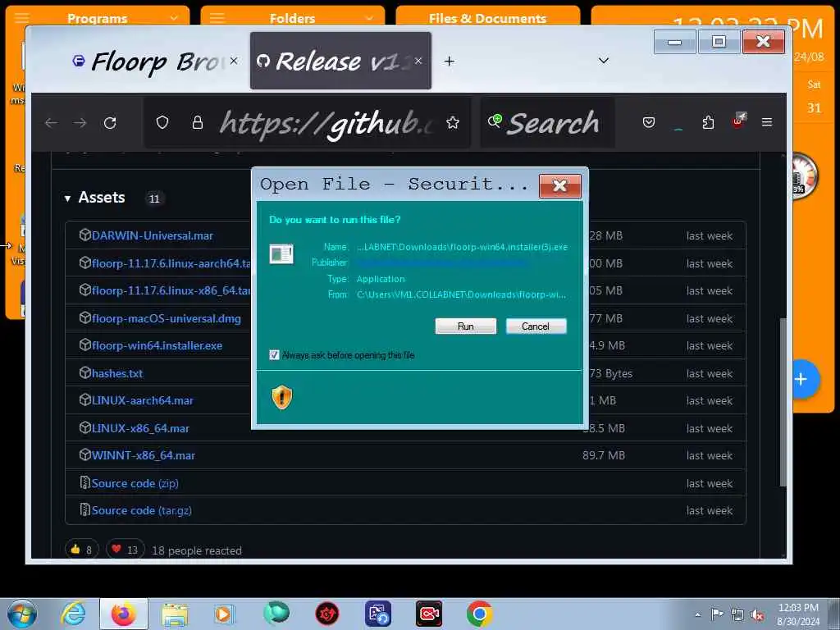
Task: Click Run in the security dialog
Action: (466, 326)
